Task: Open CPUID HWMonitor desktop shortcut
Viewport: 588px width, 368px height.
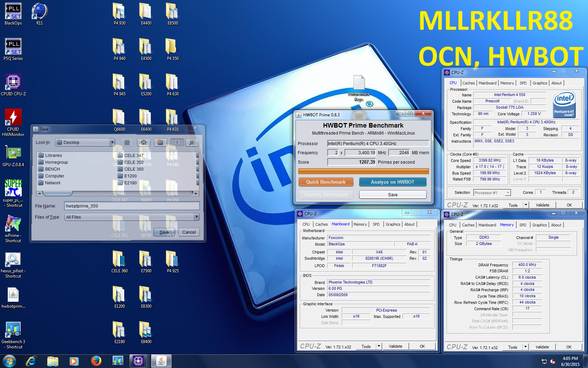Action: pos(13,123)
